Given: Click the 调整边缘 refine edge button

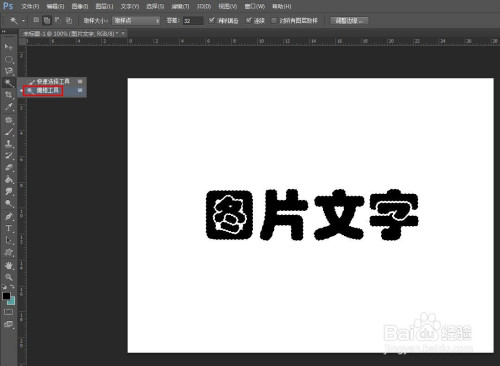Looking at the screenshot, I should coord(349,21).
